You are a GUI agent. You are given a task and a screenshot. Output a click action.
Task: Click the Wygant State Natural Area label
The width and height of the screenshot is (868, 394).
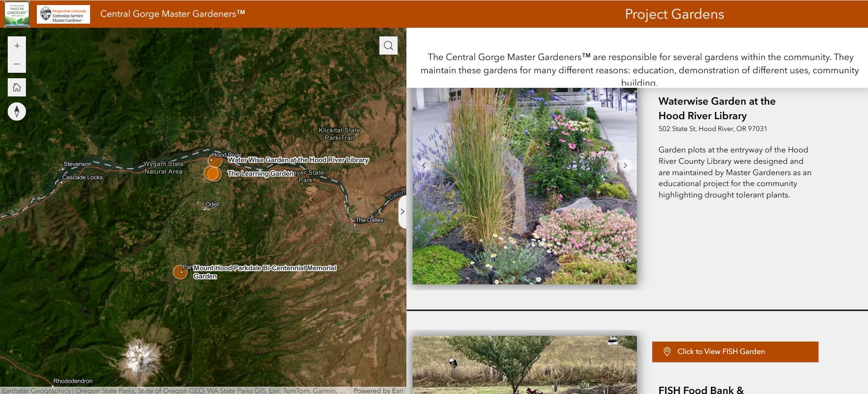[x=163, y=168]
